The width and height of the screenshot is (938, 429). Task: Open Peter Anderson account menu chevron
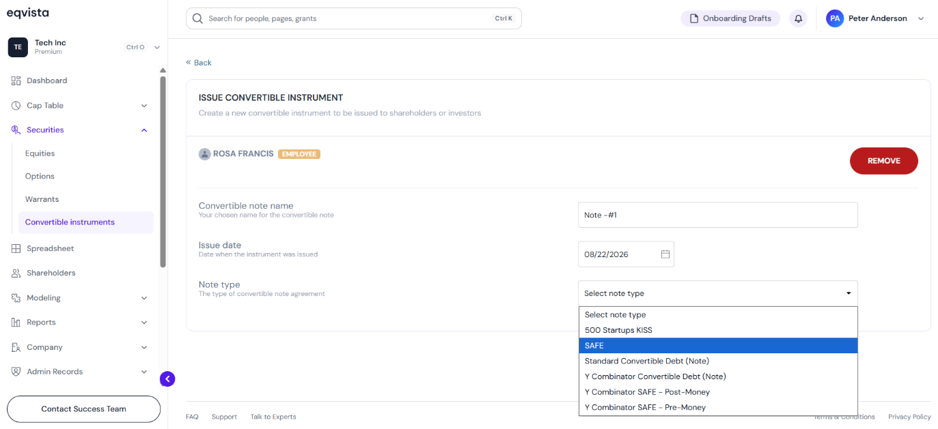920,19
